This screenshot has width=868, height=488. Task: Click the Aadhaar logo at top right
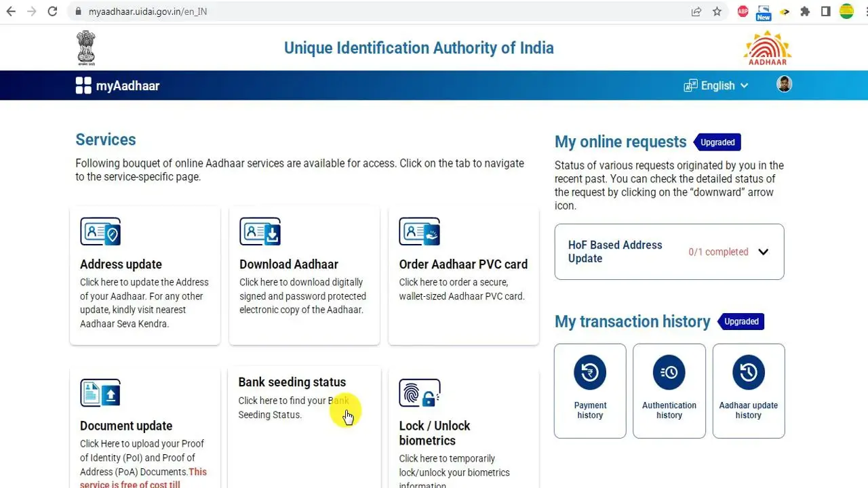[768, 48]
